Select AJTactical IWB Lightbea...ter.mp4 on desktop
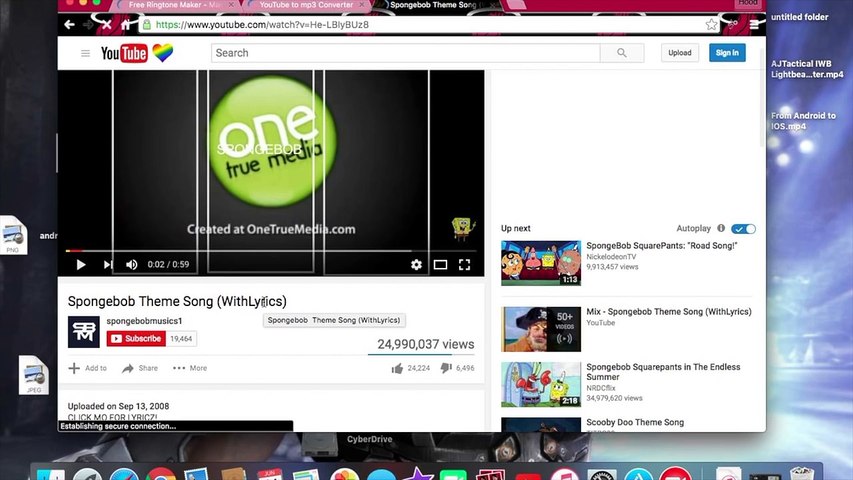Image resolution: width=853 pixels, height=480 pixels. (807, 69)
